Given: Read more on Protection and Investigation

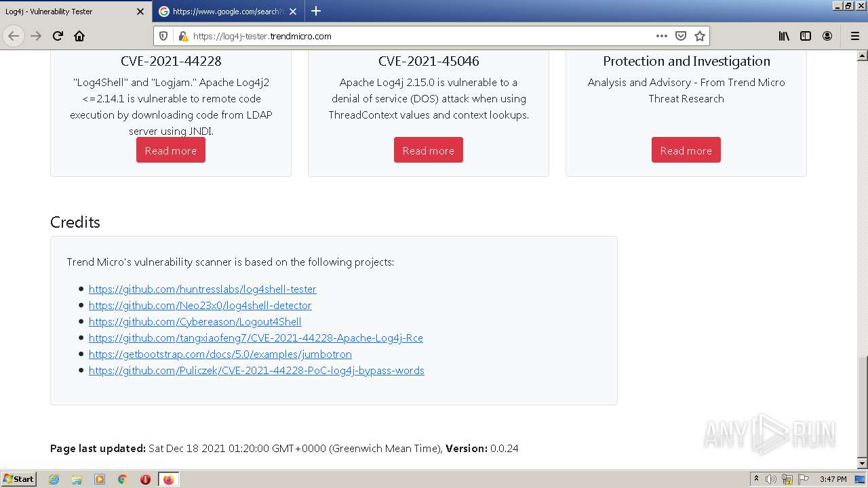Looking at the screenshot, I should click(686, 150).
